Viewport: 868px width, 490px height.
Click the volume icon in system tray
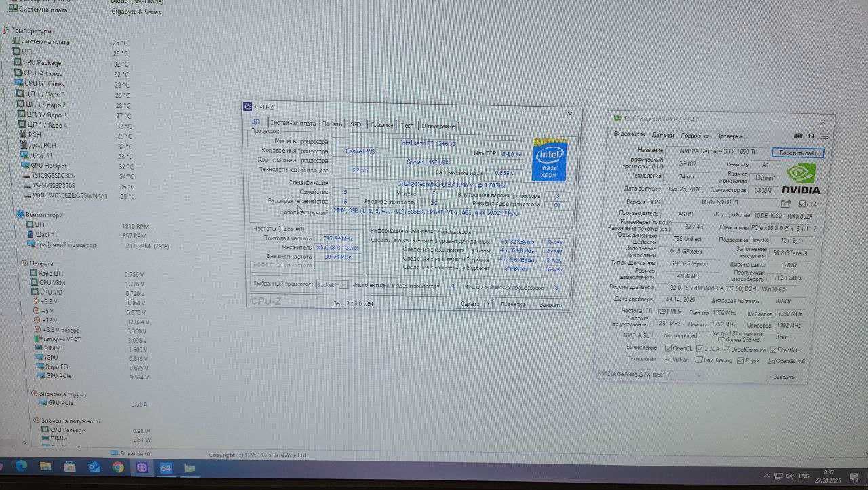coord(789,476)
